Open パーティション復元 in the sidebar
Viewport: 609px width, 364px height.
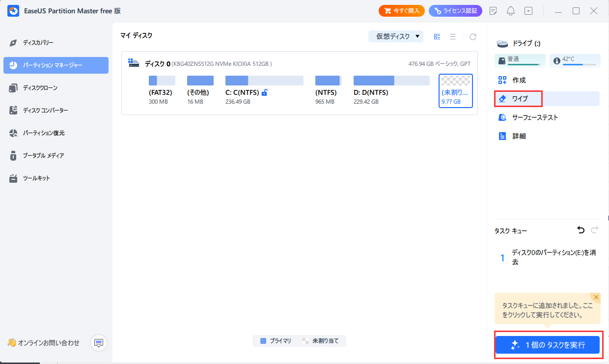click(56, 133)
